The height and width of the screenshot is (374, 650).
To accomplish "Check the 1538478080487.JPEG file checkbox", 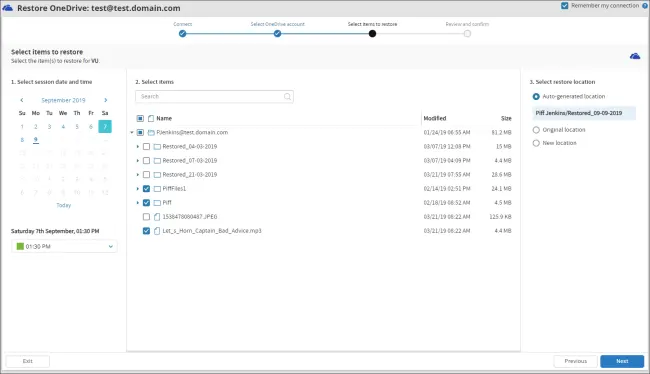I will pyautogui.click(x=146, y=217).
